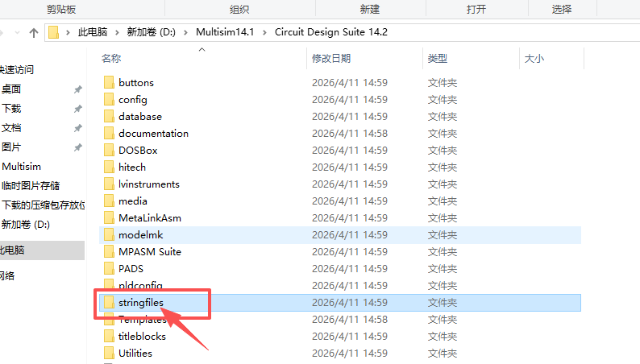Image resolution: width=640 pixels, height=364 pixels.
Task: Open recent locations dropdown arrow
Action: pyautogui.click(x=17, y=32)
